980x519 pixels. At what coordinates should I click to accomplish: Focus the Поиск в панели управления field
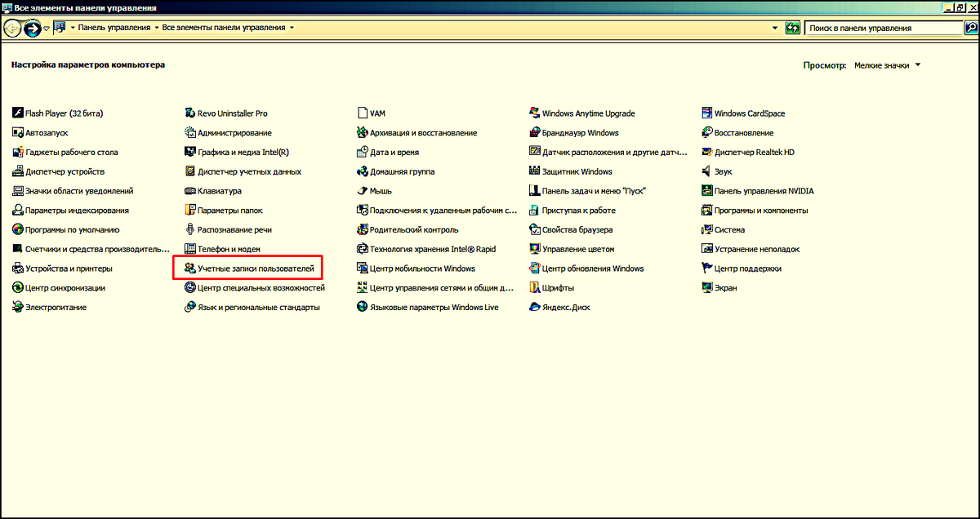click(885, 28)
